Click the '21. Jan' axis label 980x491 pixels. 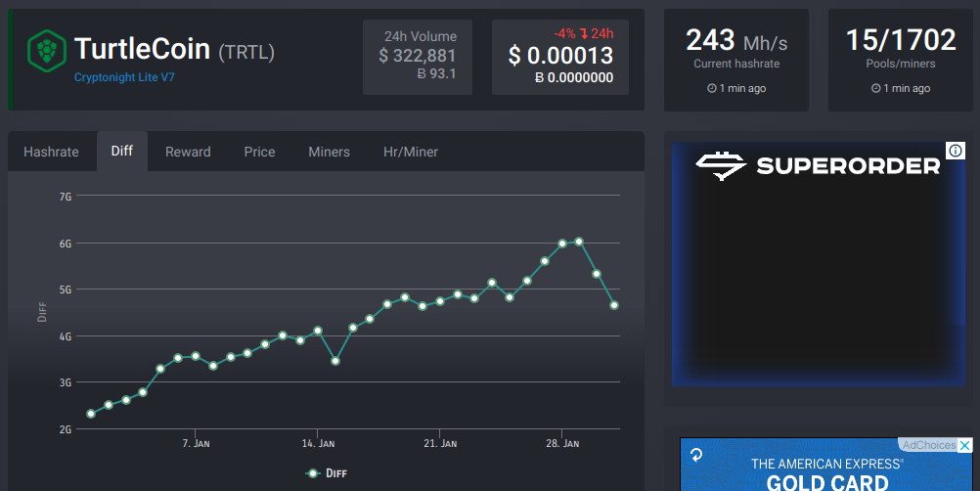(x=440, y=443)
